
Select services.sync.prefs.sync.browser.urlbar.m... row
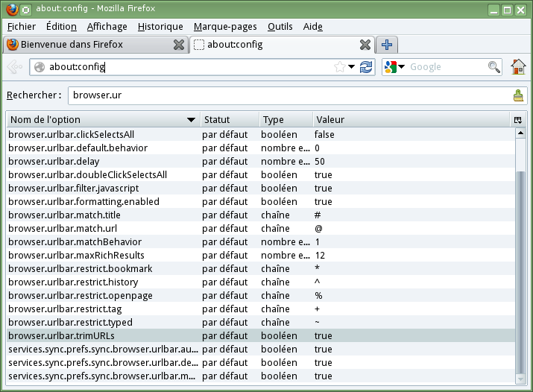coord(261,376)
